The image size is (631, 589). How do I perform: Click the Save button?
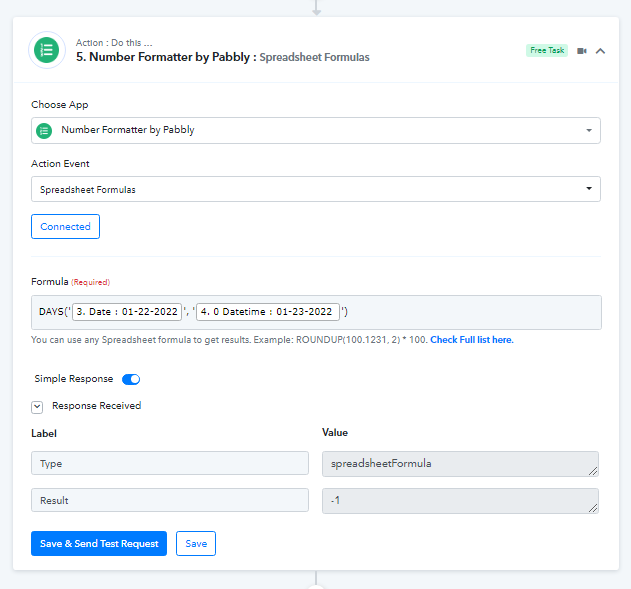pyautogui.click(x=196, y=544)
